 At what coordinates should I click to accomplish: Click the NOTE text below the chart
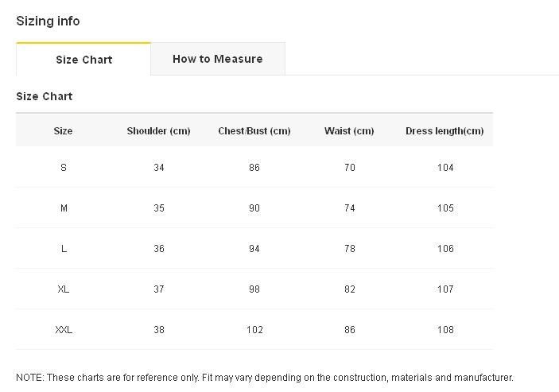pos(265,378)
